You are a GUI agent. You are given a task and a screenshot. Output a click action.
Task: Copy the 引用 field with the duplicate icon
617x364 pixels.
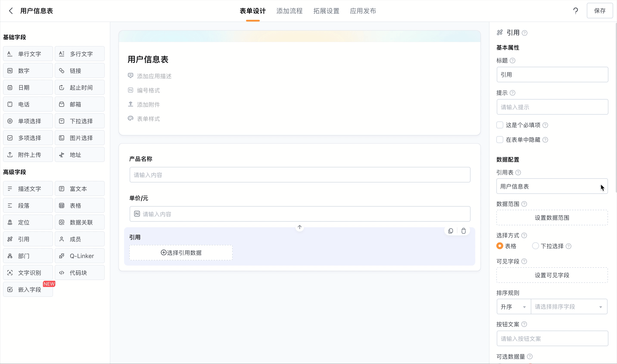click(x=451, y=231)
